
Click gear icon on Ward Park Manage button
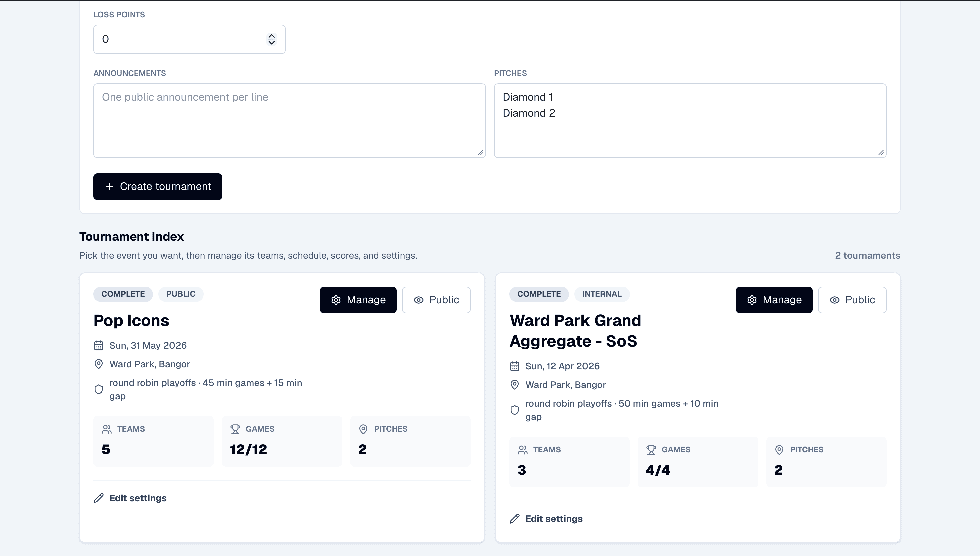point(752,300)
